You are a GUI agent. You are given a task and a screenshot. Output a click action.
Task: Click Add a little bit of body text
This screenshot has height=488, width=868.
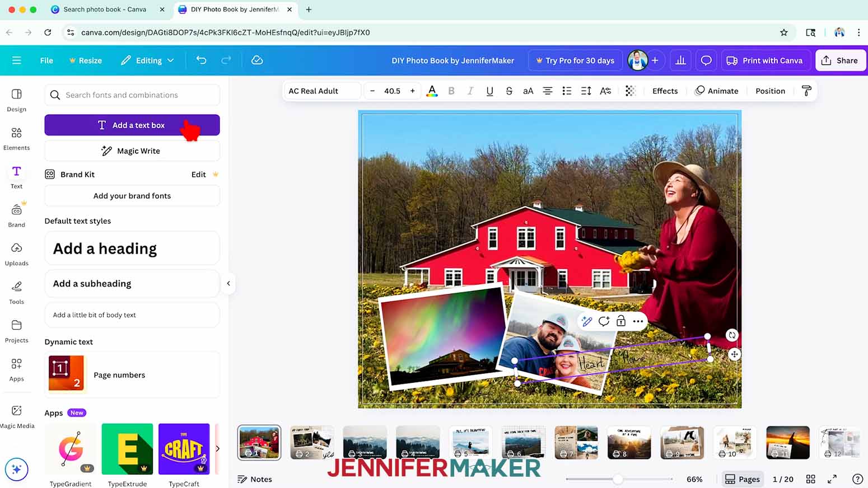132,315
